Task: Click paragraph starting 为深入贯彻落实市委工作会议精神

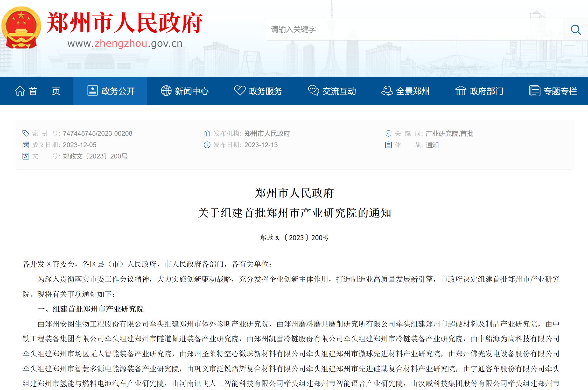Action: (299, 279)
